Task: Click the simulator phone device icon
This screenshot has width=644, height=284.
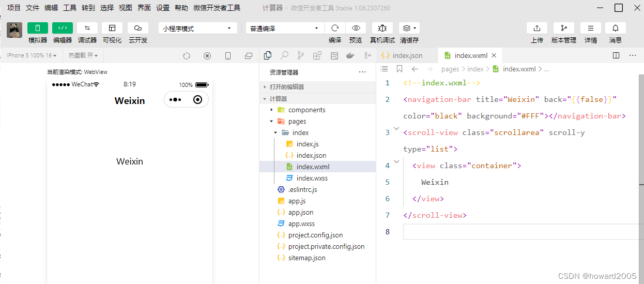Action: pos(228,56)
